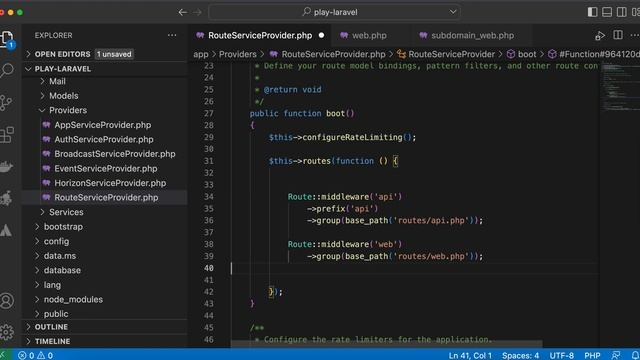Place cursor on line 40 in editor
The width and height of the screenshot is (640, 360).
click(414, 268)
